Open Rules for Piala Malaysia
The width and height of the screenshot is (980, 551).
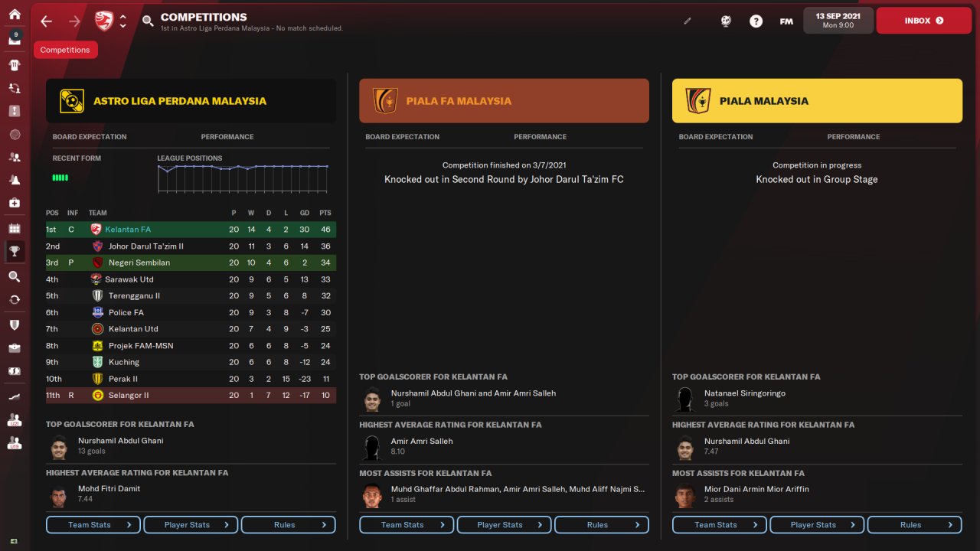915,525
